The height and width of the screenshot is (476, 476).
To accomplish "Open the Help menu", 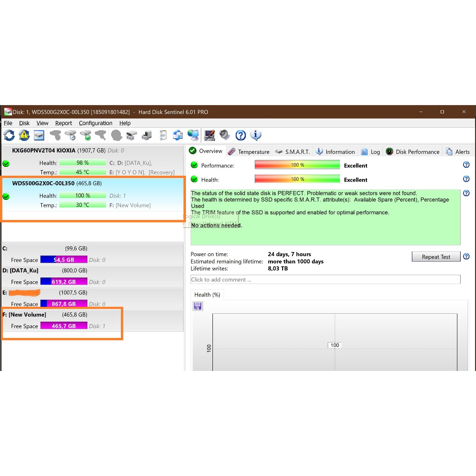I will coord(125,123).
